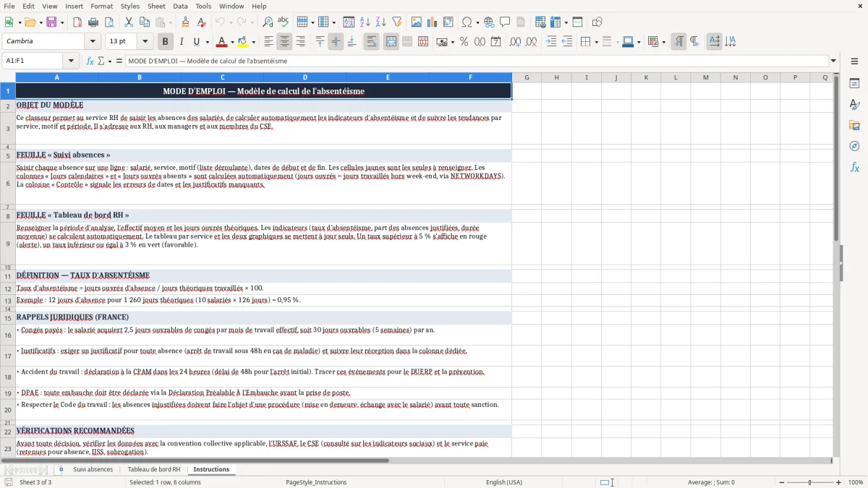868x488 pixels.
Task: Open the Data menu
Action: pyautogui.click(x=180, y=6)
